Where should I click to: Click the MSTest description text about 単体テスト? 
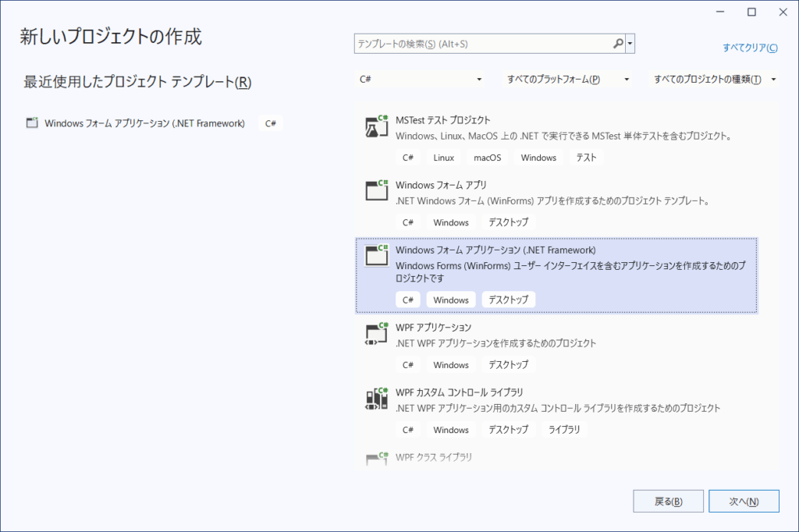point(564,136)
